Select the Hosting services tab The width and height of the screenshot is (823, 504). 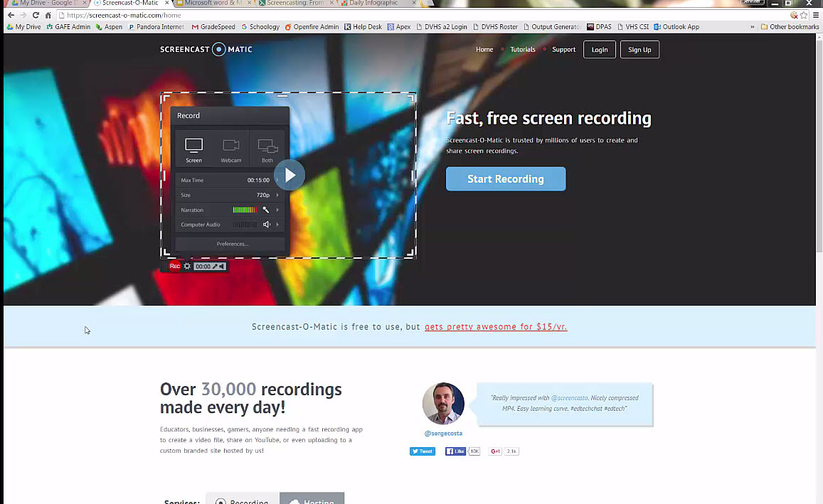tap(312, 500)
